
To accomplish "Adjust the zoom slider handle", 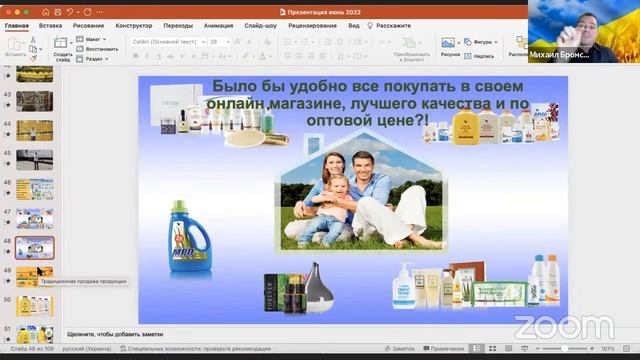I will (564, 349).
